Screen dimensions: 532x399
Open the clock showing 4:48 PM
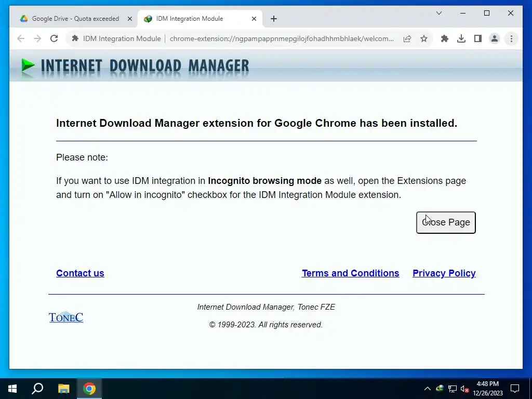(x=487, y=389)
